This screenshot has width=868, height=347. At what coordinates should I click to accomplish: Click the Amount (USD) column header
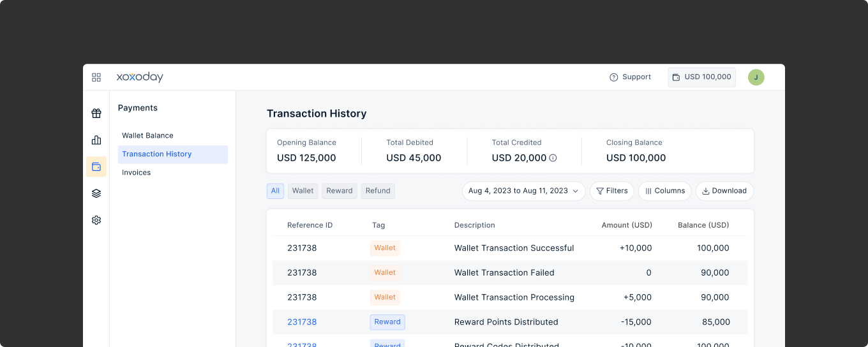[x=627, y=225]
